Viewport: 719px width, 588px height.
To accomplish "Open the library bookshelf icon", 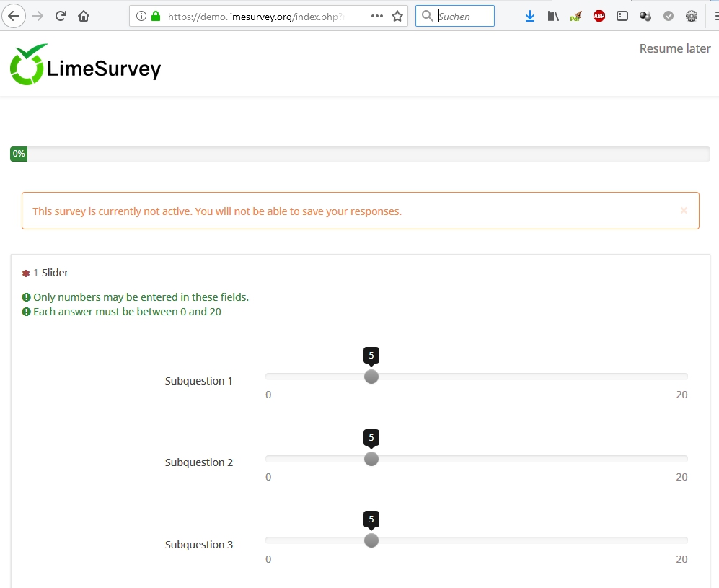I will tap(553, 17).
